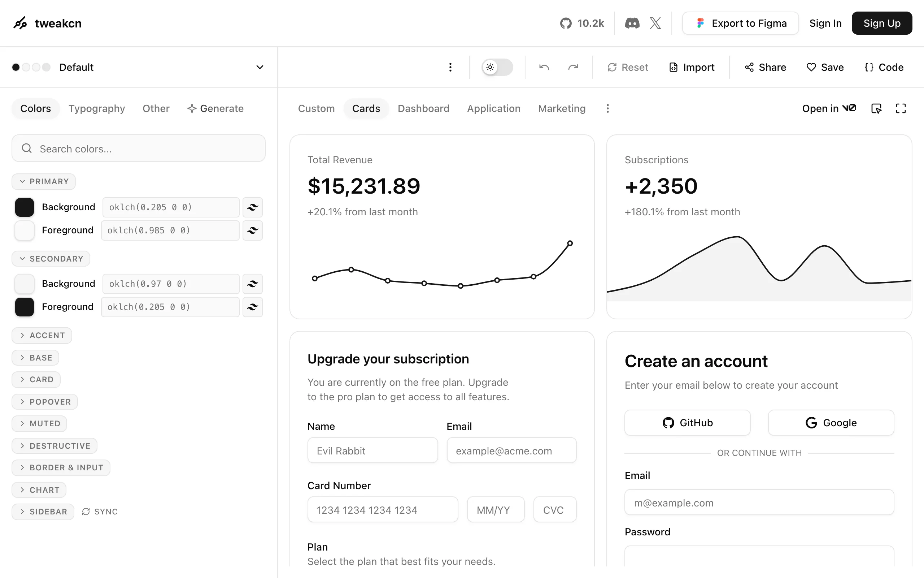Screen dimensions: 924x578
Task: Click Tailwind icon for Primary Foreground
Action: pos(252,230)
